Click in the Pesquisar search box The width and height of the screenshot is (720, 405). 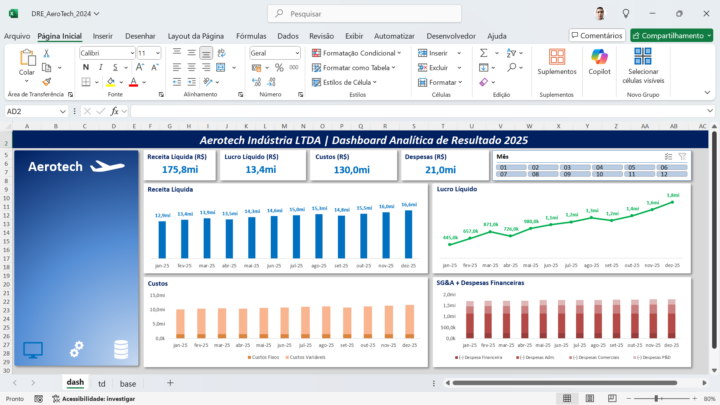360,14
